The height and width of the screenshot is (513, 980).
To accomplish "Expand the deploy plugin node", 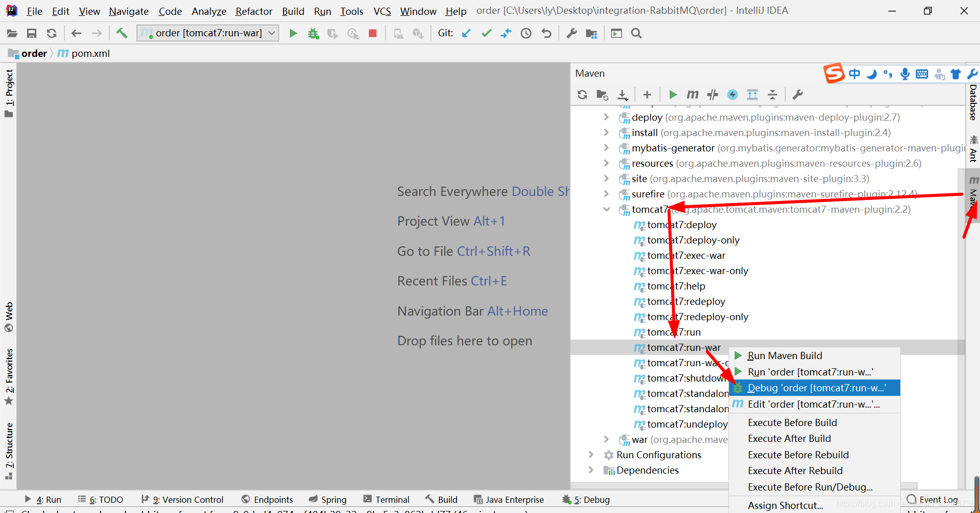I will point(606,117).
